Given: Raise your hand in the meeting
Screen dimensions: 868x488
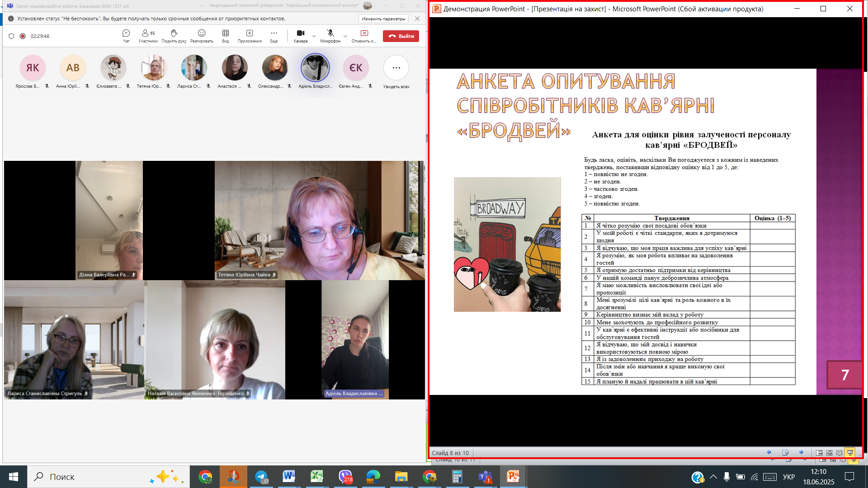Looking at the screenshot, I should click(174, 36).
